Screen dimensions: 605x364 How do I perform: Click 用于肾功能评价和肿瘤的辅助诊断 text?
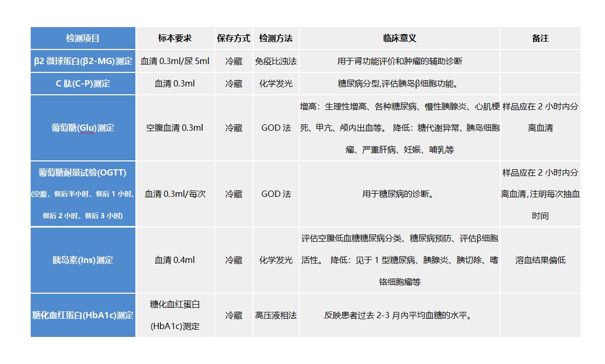(400, 61)
